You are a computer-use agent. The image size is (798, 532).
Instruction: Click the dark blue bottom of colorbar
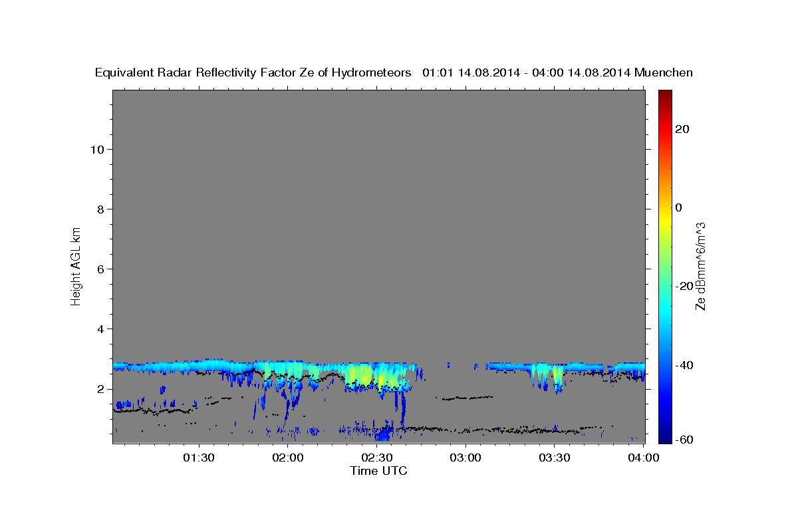click(665, 437)
